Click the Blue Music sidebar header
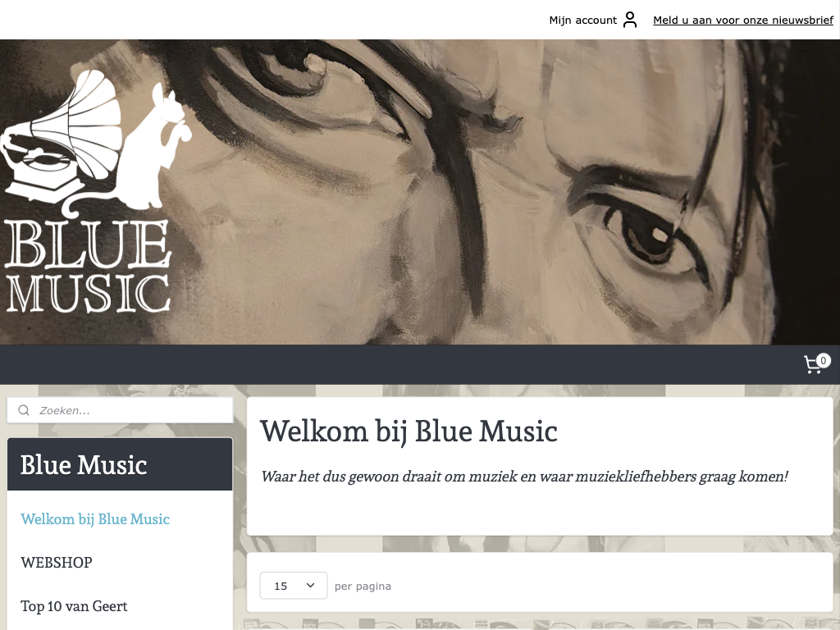The image size is (840, 630). [x=120, y=464]
